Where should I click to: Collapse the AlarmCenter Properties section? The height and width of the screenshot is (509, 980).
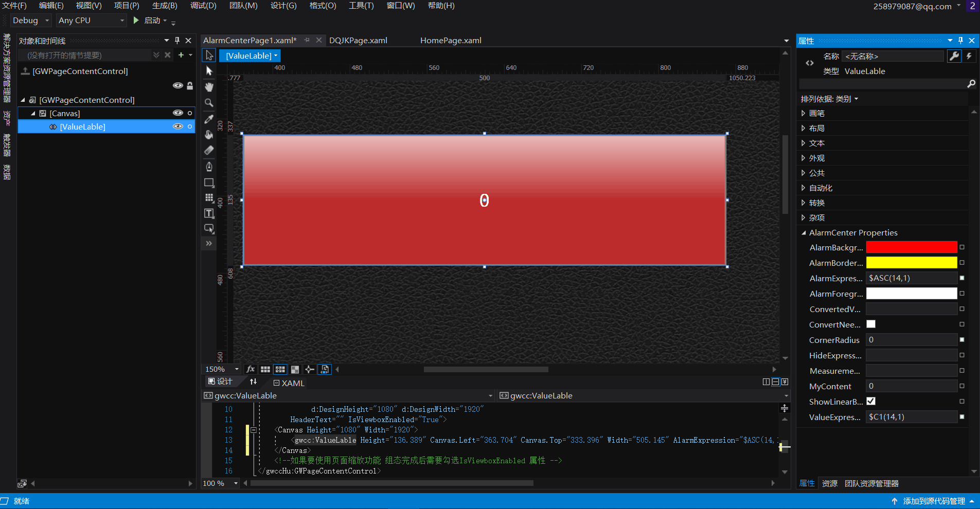pos(804,233)
